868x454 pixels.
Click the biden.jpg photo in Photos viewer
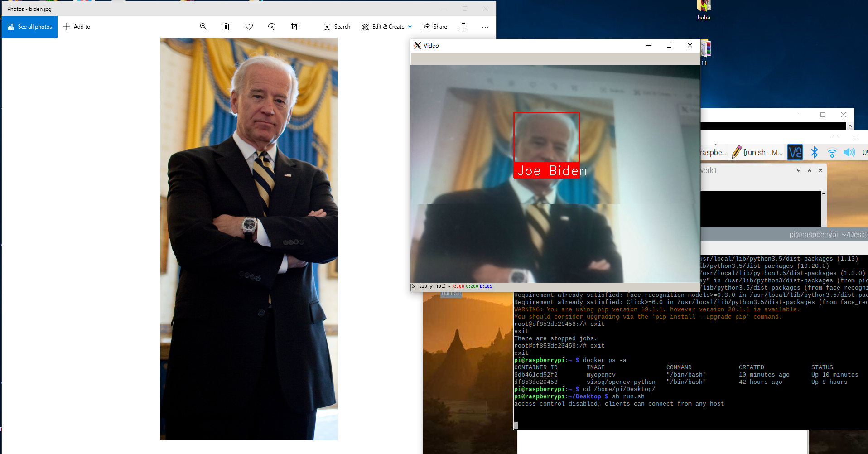tap(249, 239)
